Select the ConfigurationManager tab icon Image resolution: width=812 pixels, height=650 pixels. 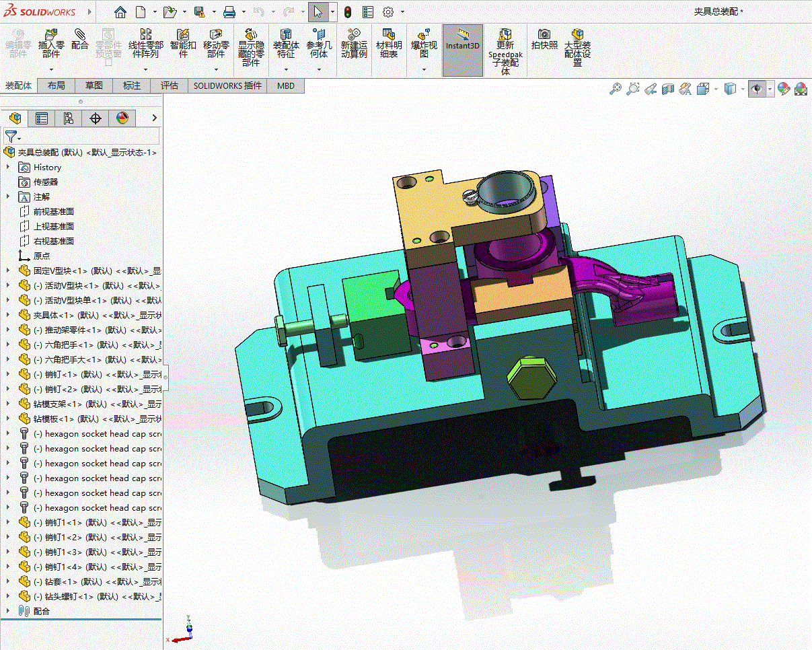(69, 118)
